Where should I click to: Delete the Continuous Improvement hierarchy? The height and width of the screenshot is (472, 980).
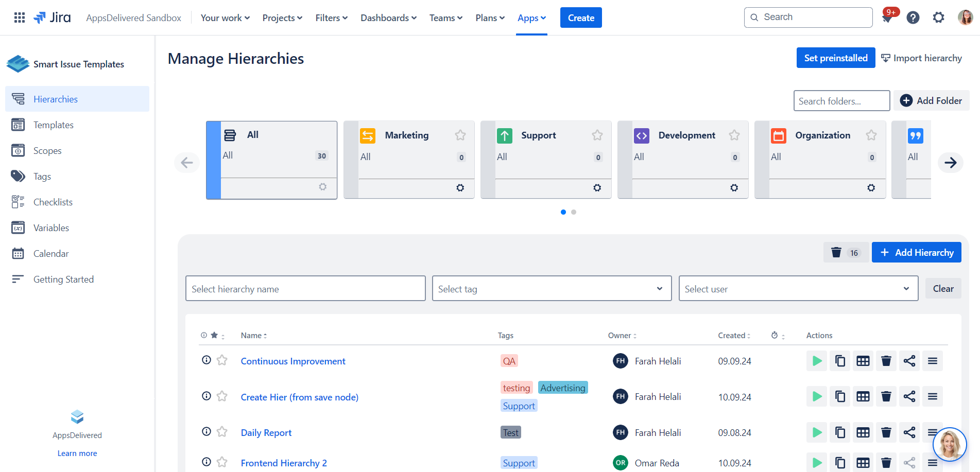886,361
